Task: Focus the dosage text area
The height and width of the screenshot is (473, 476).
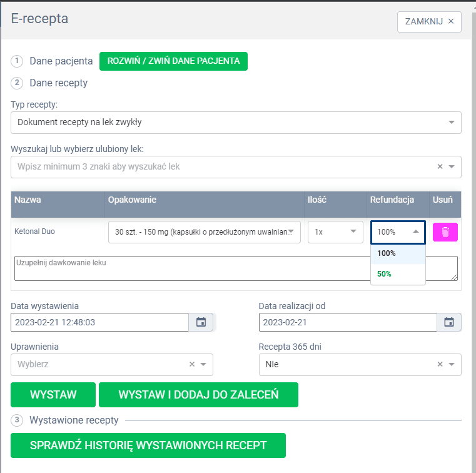Action: coord(235,268)
